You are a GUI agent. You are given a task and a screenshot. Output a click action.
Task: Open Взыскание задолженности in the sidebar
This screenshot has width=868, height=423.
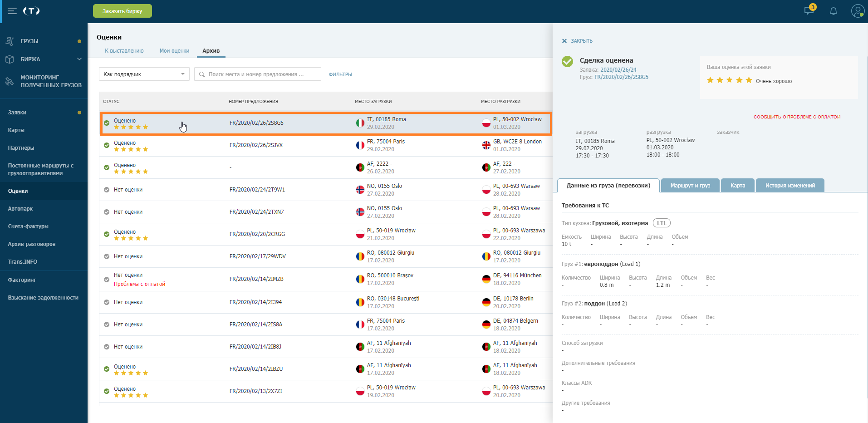(44, 298)
